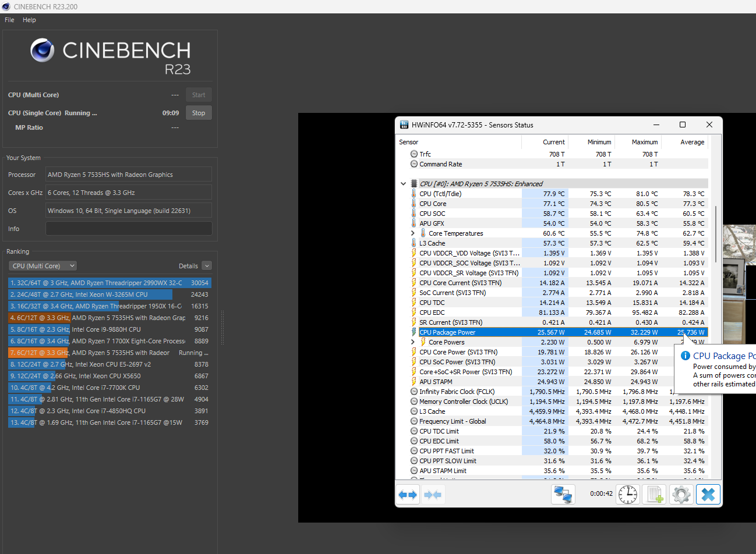Click the Sensor column header
This screenshot has height=554, width=756.
(x=409, y=142)
